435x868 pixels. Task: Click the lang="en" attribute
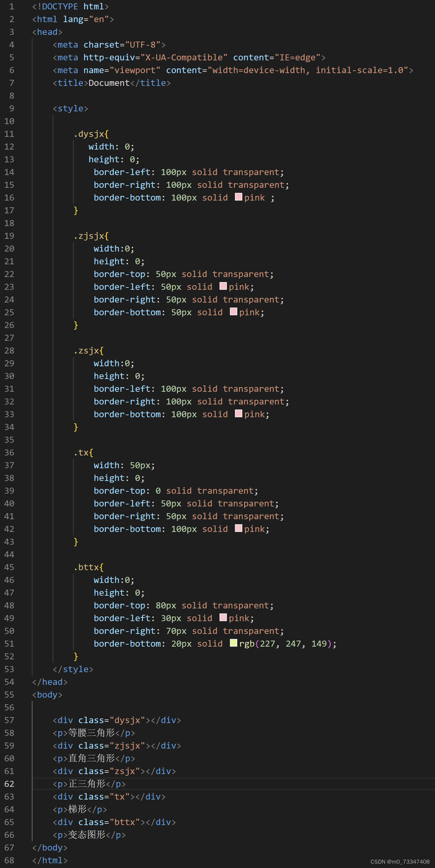pyautogui.click(x=86, y=19)
